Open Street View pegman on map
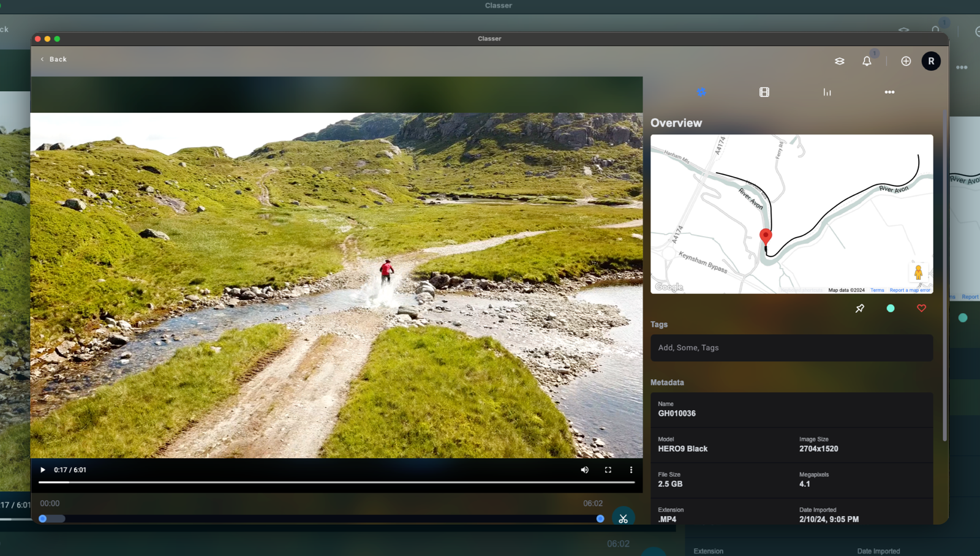Image resolution: width=980 pixels, height=556 pixels. (918, 272)
